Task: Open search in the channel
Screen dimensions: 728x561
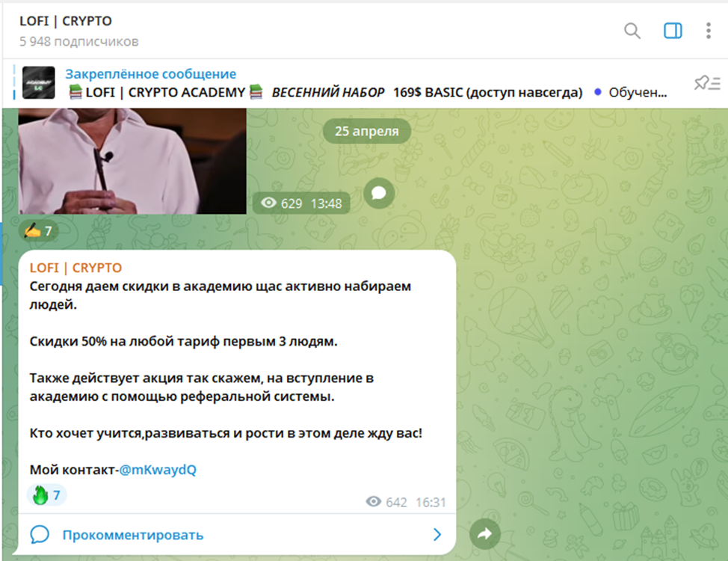Action: [632, 31]
